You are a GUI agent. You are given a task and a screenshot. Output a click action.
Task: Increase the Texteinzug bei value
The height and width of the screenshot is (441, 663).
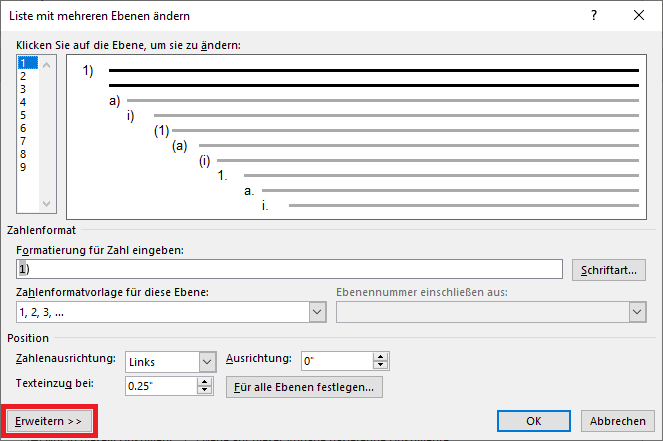click(205, 382)
